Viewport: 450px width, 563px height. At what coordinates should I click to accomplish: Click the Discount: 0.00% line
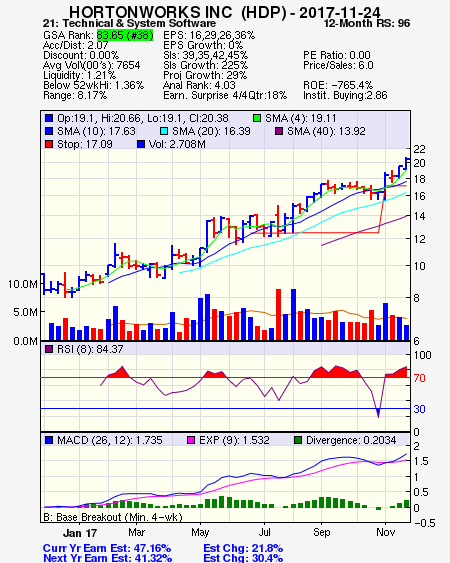(81, 55)
